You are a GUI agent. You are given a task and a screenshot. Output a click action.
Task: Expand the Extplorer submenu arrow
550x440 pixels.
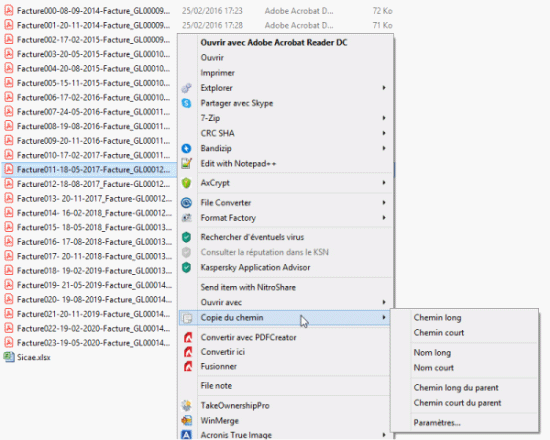pyautogui.click(x=384, y=88)
